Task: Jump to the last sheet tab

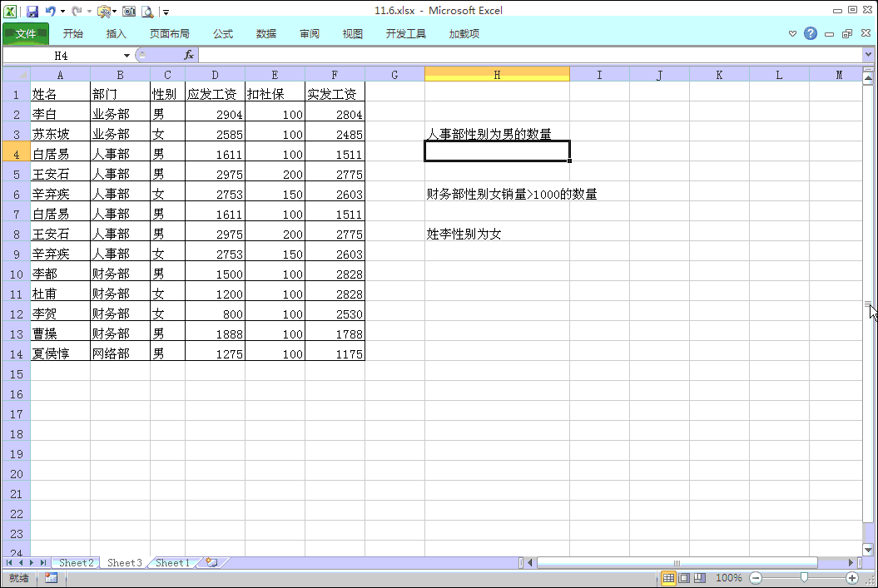Action: (42, 563)
